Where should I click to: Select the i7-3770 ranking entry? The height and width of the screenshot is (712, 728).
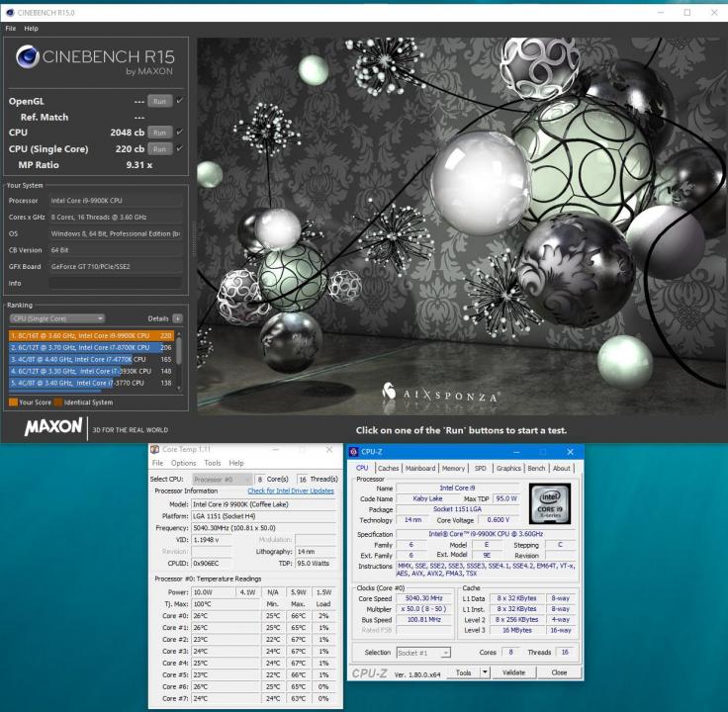pos(91,383)
